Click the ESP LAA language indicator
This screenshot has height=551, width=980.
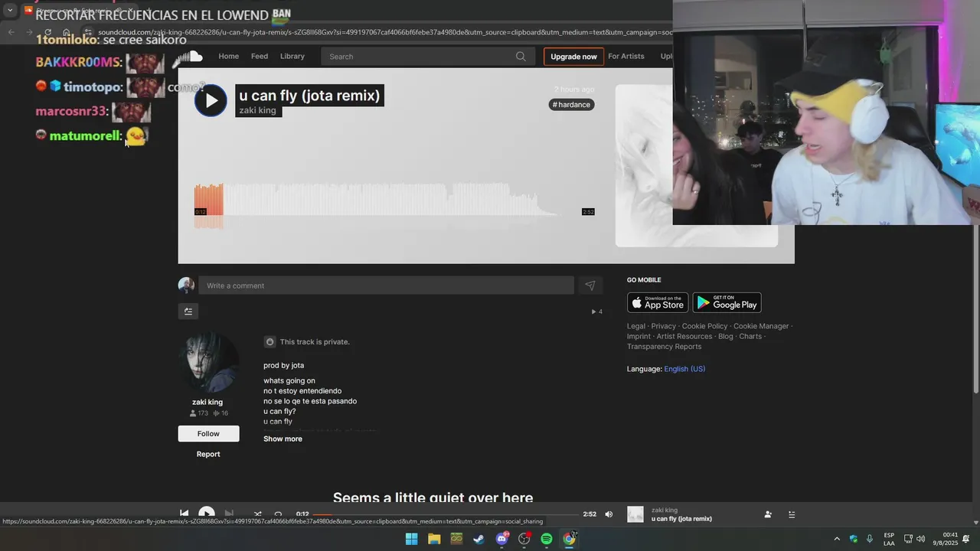coord(889,539)
